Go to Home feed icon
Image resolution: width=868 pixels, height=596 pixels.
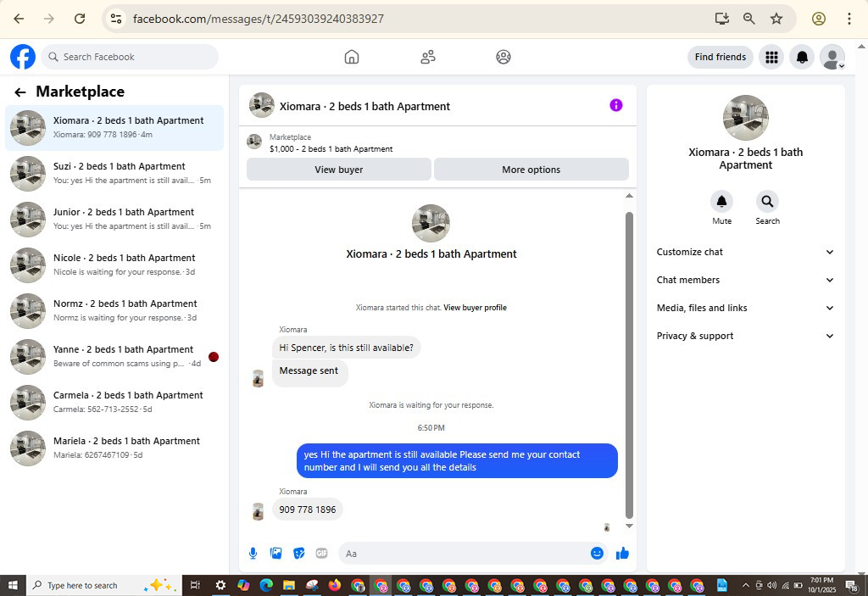pos(352,57)
